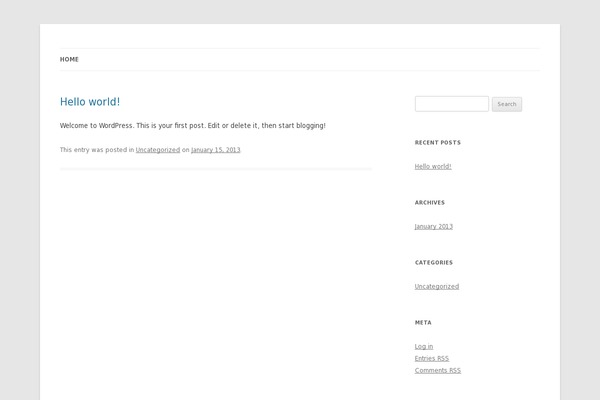
Task: Click the Archives widget heading
Action: [430, 202]
